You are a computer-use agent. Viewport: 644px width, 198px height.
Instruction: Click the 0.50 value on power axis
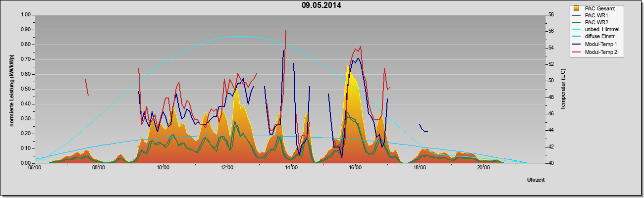(25, 89)
